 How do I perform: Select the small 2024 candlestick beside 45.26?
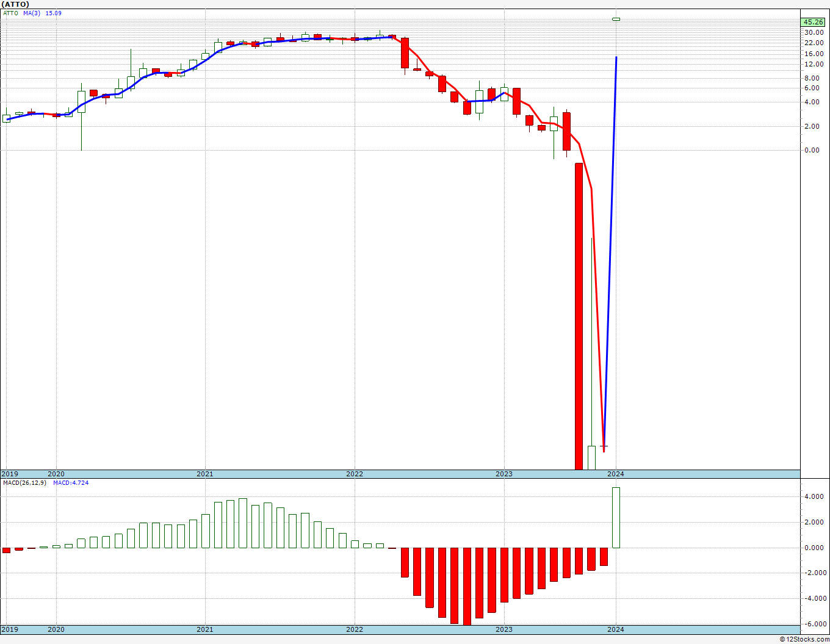coord(616,20)
